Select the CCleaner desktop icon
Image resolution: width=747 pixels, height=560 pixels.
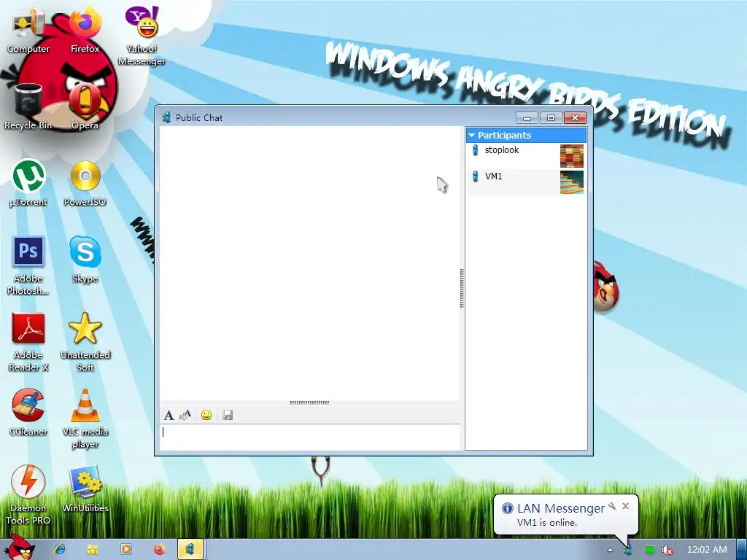(28, 413)
